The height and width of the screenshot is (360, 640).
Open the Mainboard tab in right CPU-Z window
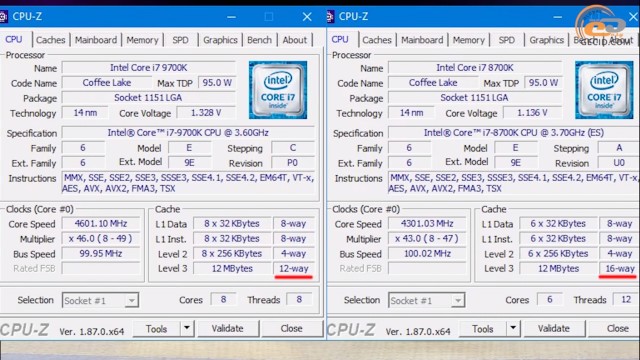[422, 40]
